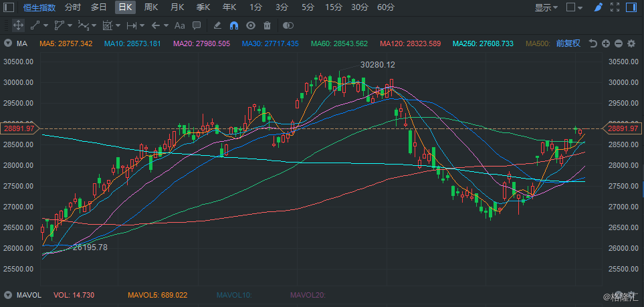Toggle drawings visibility eye icon
Image resolution: width=644 pixels, height=307 pixels.
pyautogui.click(x=251, y=25)
